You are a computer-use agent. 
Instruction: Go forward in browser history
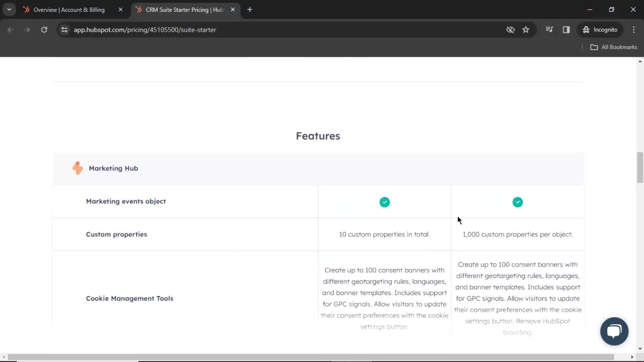click(x=27, y=30)
